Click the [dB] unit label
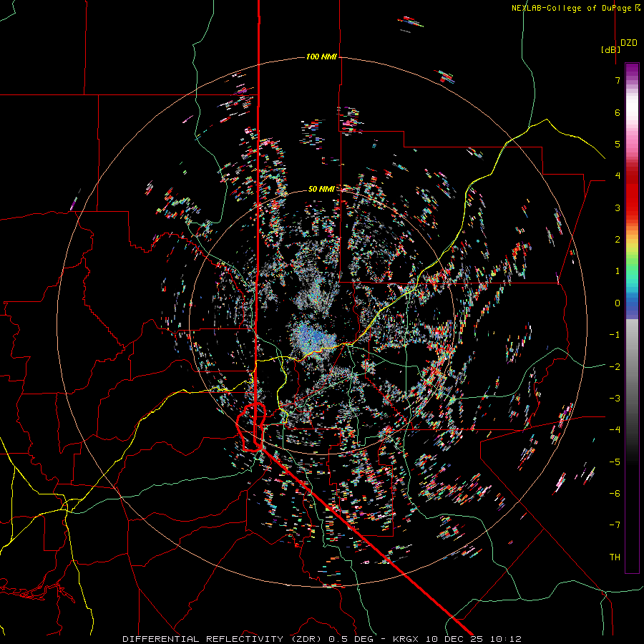The width and height of the screenshot is (644, 644). pos(611,49)
